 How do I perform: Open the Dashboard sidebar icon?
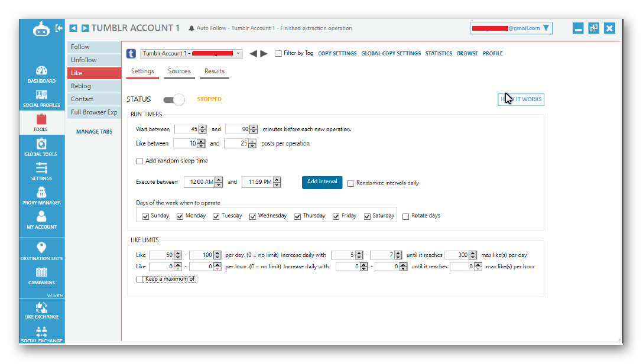coord(41,74)
